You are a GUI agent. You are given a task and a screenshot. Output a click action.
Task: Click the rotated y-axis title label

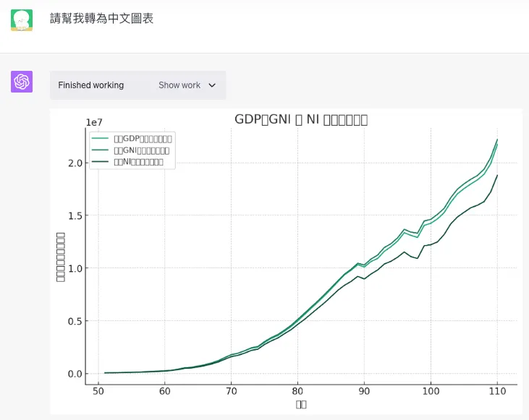tap(60, 257)
